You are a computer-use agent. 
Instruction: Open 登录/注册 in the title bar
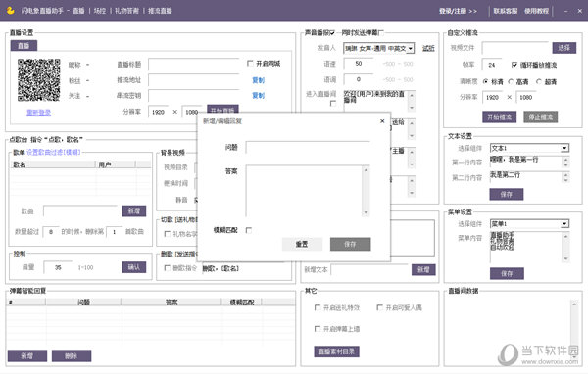(458, 11)
